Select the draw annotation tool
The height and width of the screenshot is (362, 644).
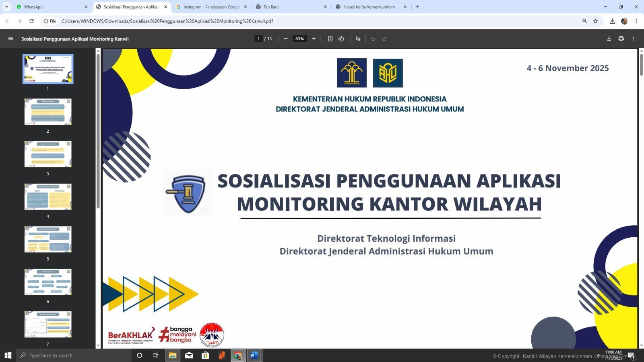click(x=358, y=39)
